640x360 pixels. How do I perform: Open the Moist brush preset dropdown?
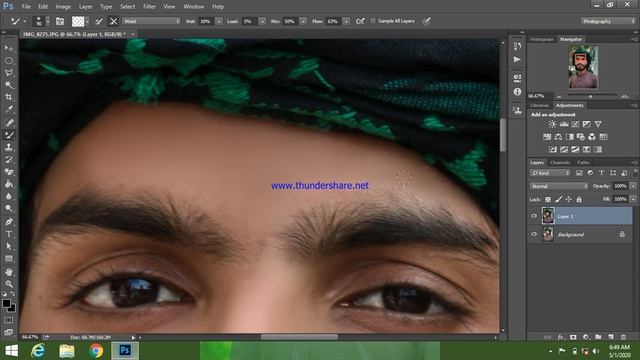pyautogui.click(x=151, y=21)
